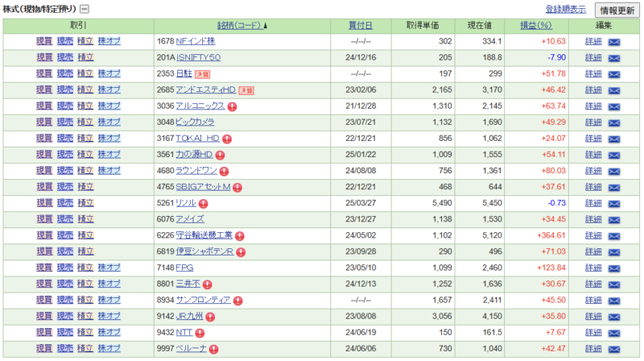Click 現買 in the NFインド株 row
The image size is (644, 361).
(44, 41)
